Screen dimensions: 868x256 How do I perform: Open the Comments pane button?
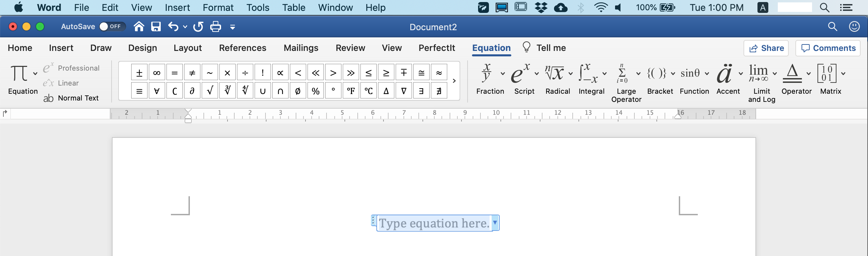point(828,48)
